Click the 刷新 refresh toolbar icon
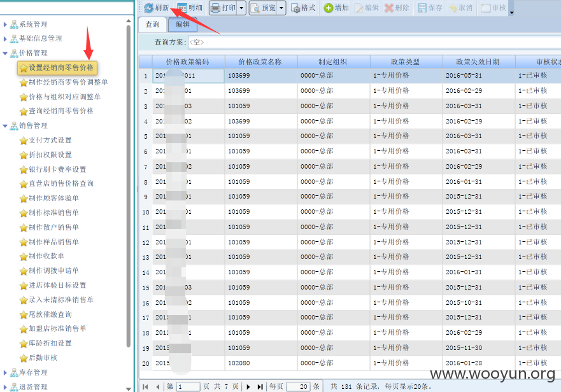This screenshot has height=392, width=561. coord(148,8)
